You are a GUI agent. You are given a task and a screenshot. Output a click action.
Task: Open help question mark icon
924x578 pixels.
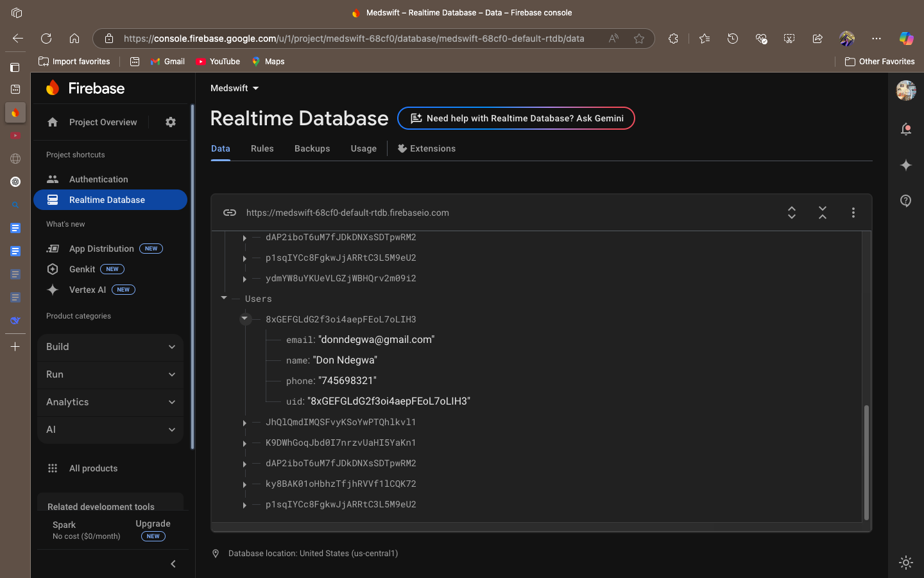point(906,201)
